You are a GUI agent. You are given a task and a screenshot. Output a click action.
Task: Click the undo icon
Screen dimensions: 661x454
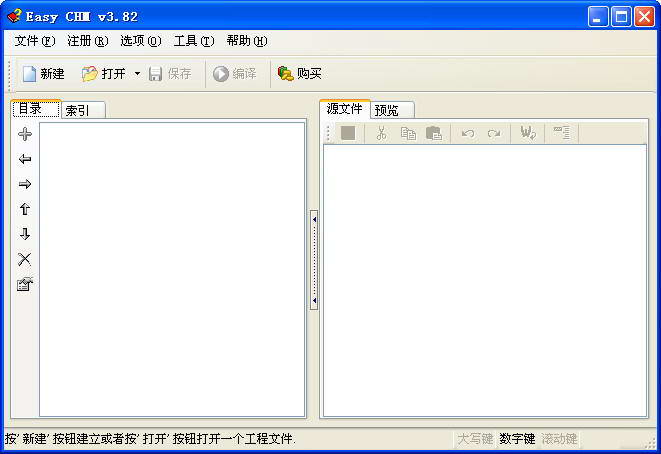coord(468,133)
